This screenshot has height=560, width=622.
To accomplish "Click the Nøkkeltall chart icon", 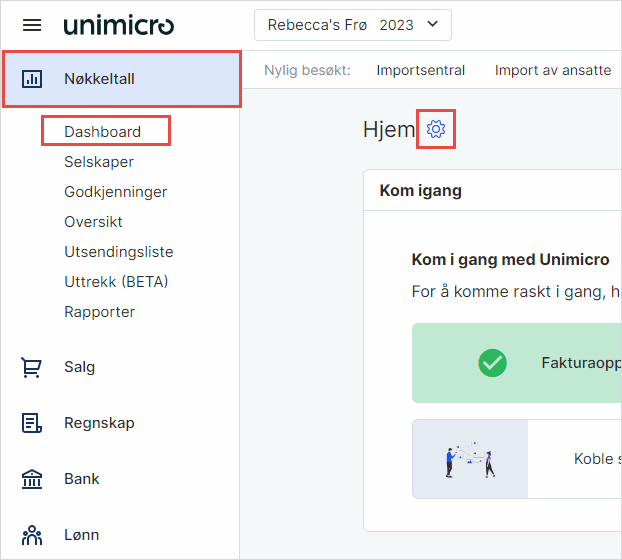I will (32, 79).
